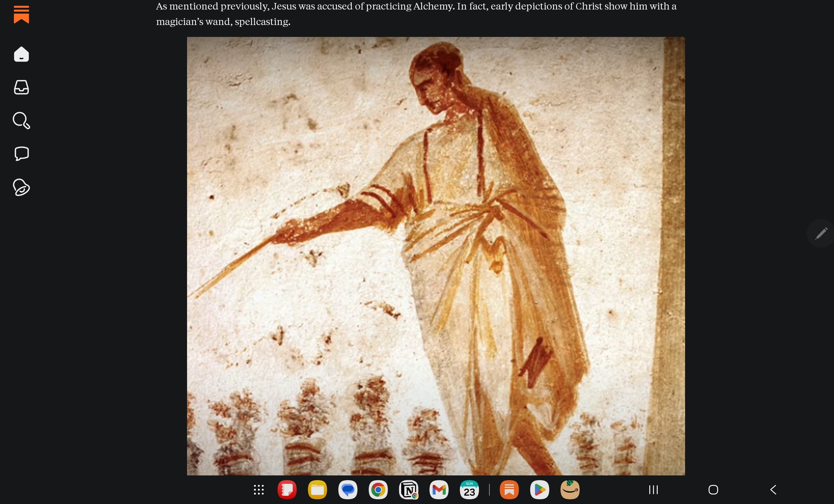Screen dimensions: 834x504
Task: Open Gmail from the taskbar
Action: 439,489
